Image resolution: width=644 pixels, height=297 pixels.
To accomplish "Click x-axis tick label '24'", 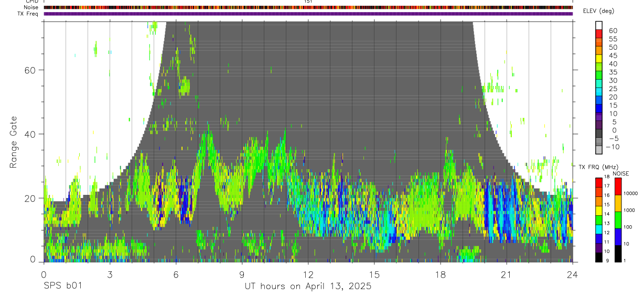I will pyautogui.click(x=572, y=274).
